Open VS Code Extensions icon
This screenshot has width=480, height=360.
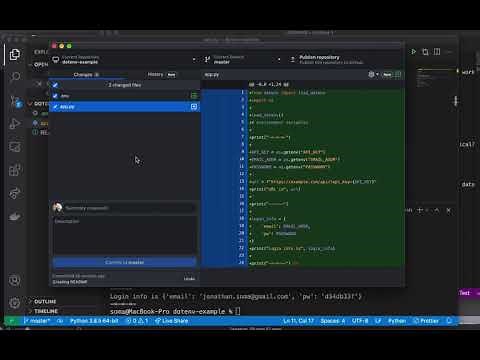pos(15,170)
